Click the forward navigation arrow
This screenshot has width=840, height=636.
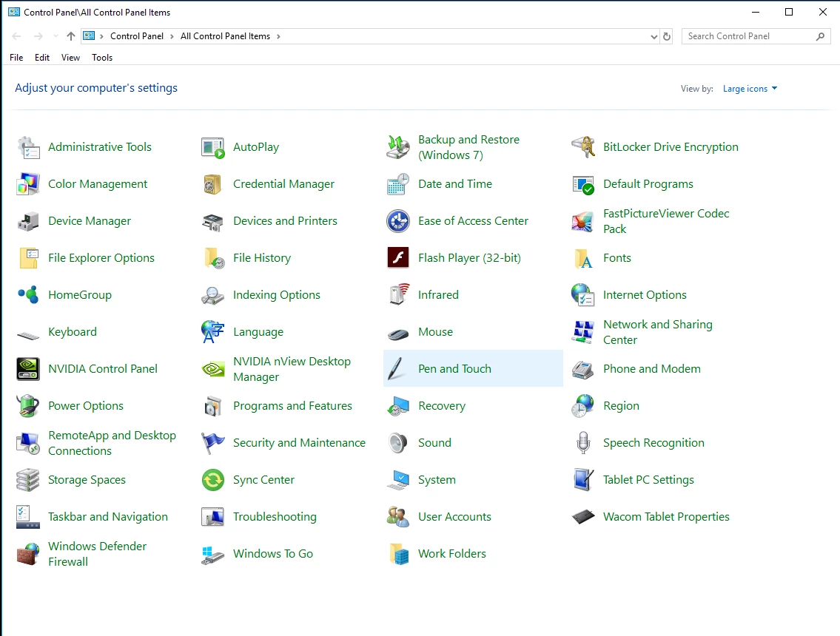click(38, 36)
